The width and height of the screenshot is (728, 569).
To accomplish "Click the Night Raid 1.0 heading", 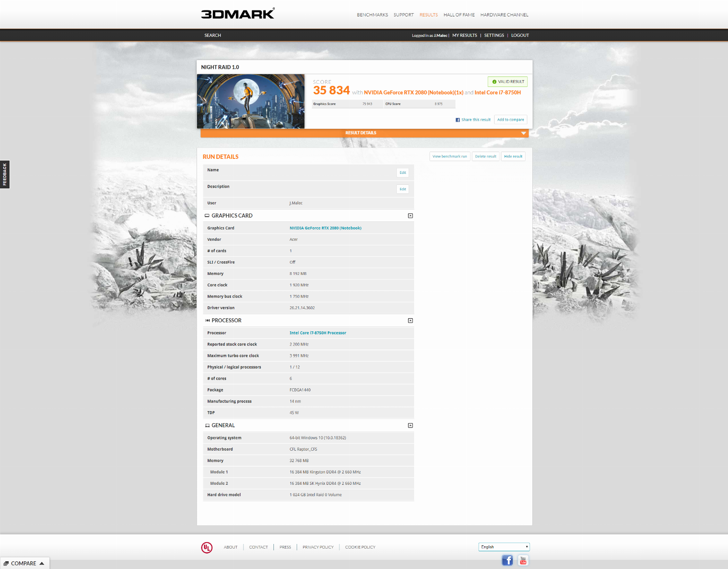I will point(220,67).
